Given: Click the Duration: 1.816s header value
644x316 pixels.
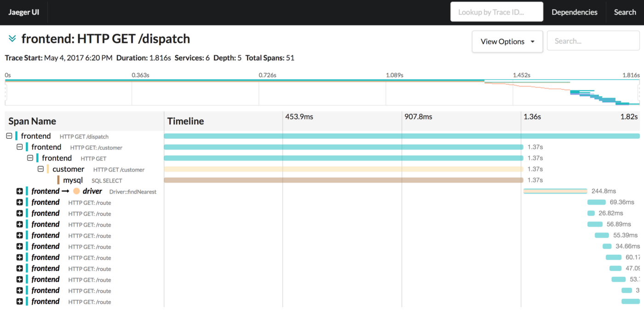Looking at the screenshot, I should 144,58.
